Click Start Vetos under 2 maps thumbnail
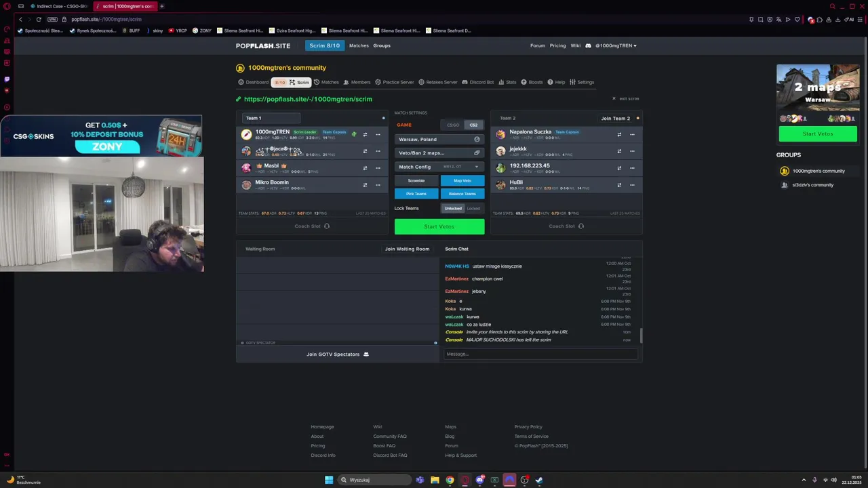This screenshot has width=868, height=488. click(818, 134)
